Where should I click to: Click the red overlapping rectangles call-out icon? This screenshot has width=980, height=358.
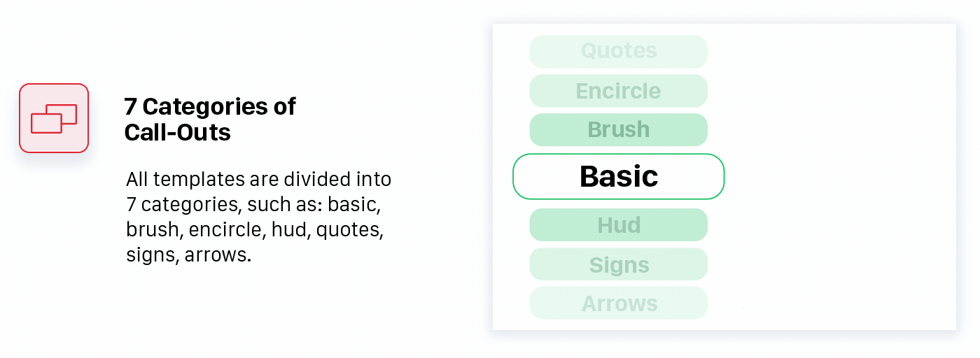pos(54,118)
